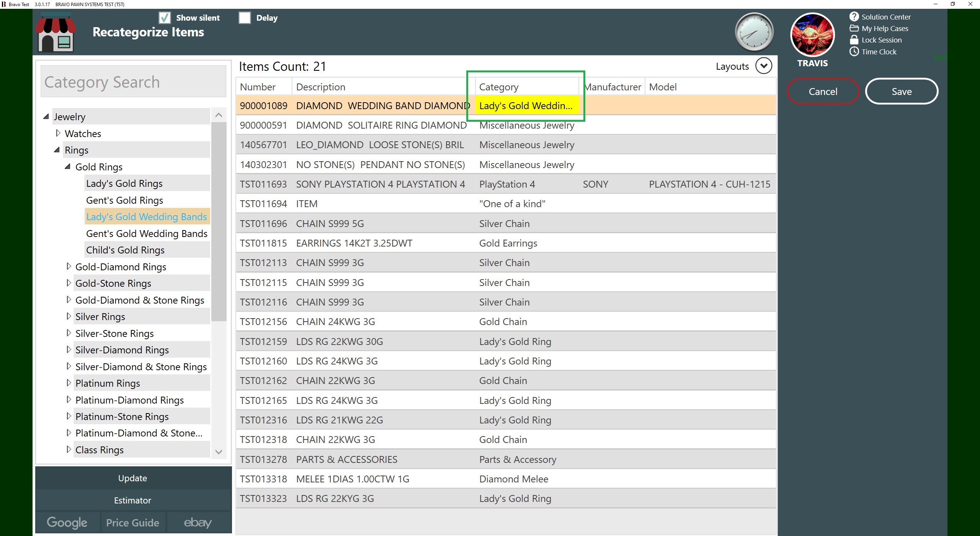Click the TRAVIS user avatar

click(812, 34)
